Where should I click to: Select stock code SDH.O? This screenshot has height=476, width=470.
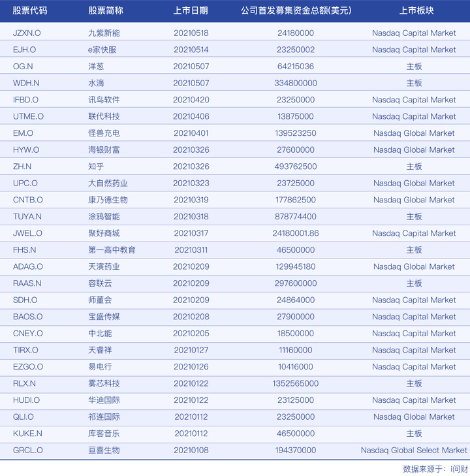25,300
